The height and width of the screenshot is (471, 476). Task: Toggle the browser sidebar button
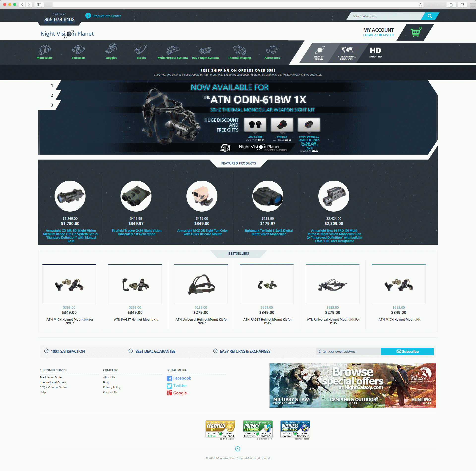tap(39, 5)
